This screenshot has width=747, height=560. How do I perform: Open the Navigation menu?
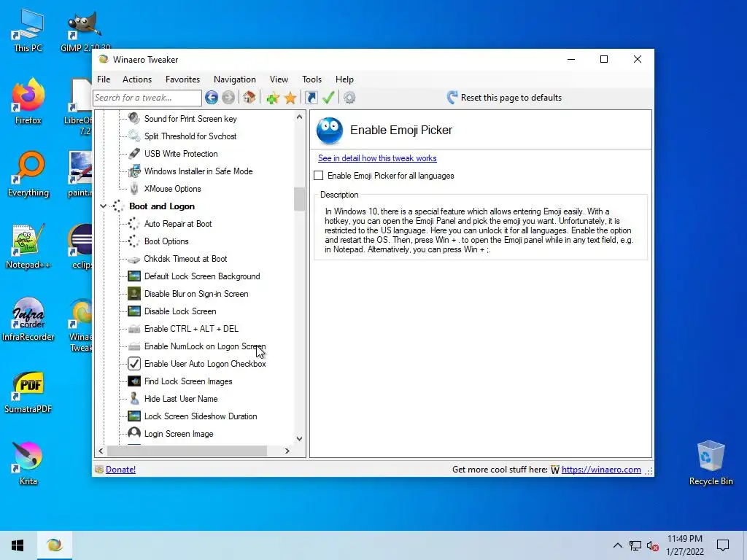(234, 79)
